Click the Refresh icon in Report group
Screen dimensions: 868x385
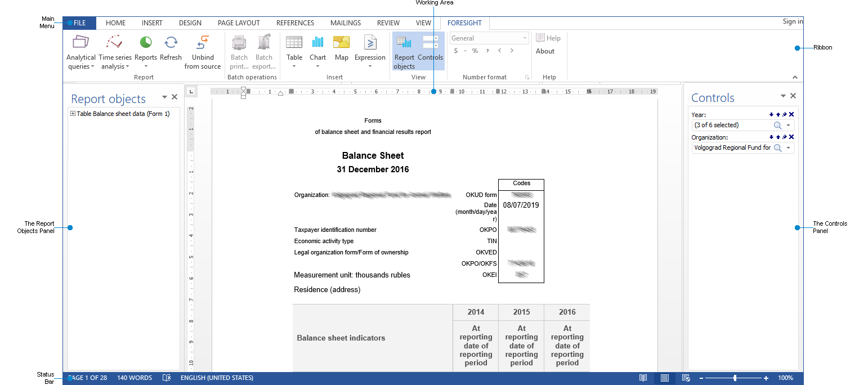[170, 51]
